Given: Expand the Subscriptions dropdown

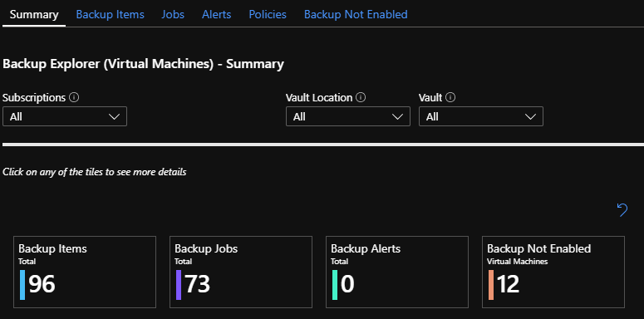Looking at the screenshot, I should pyautogui.click(x=65, y=116).
